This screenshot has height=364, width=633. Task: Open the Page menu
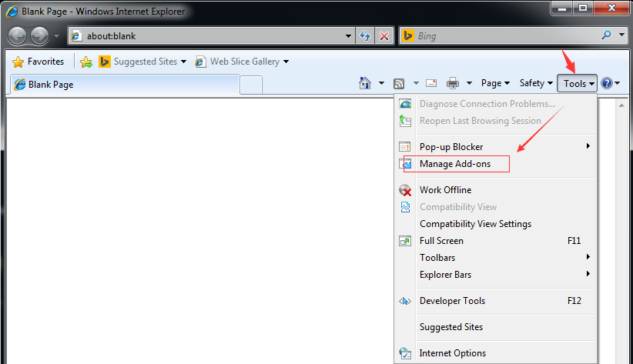coord(495,83)
